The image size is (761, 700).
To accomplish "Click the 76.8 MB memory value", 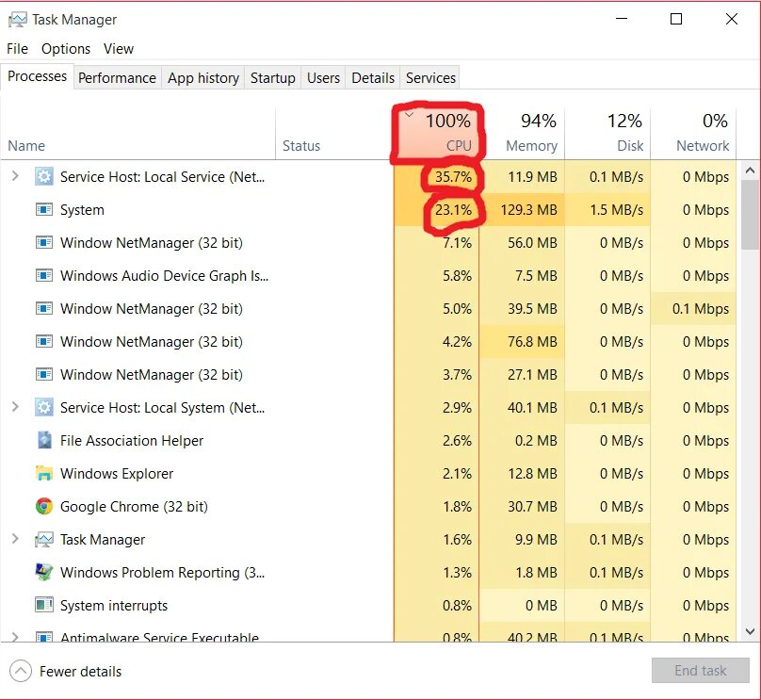I will tap(532, 342).
